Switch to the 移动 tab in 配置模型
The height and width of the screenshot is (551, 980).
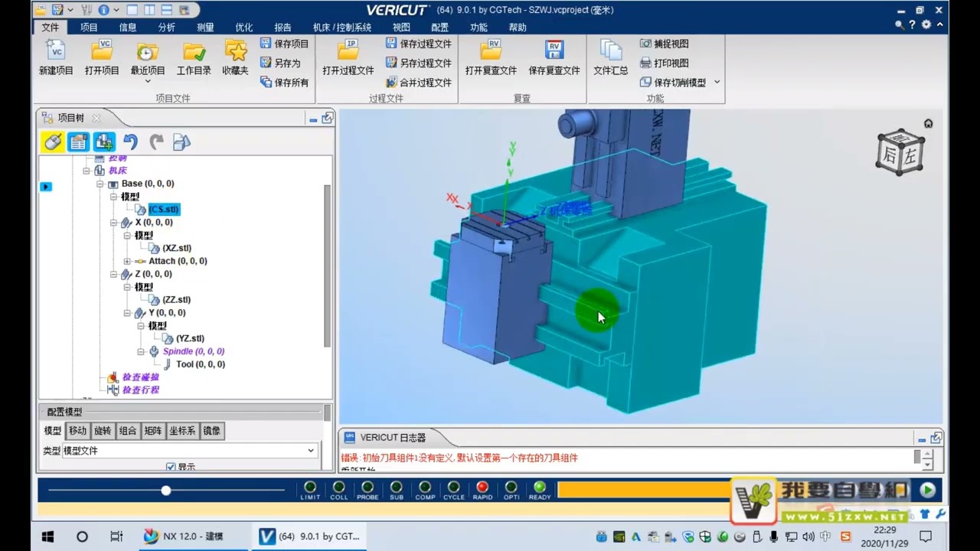[x=77, y=431]
